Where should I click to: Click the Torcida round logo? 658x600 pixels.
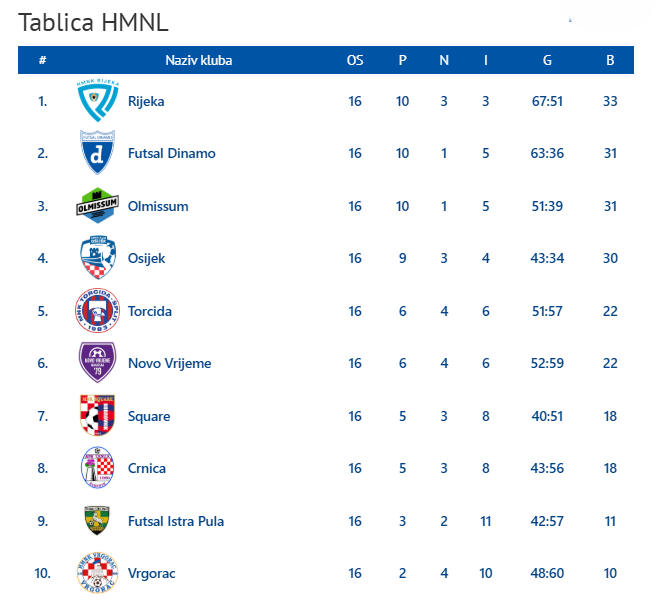click(x=98, y=311)
